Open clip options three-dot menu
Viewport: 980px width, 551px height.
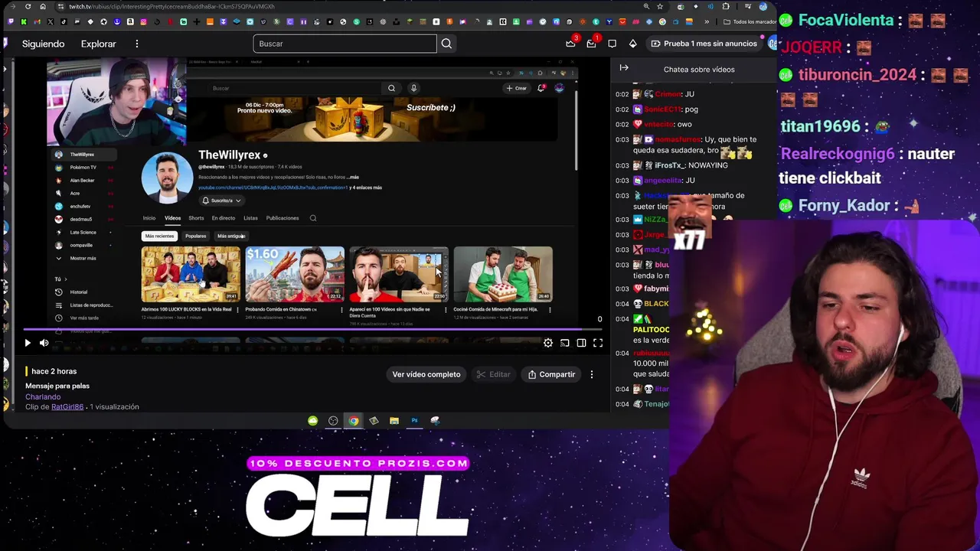592,374
